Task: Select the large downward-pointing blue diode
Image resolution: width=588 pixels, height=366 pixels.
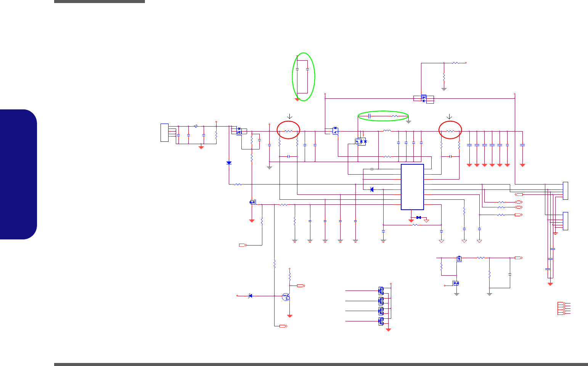Action: [x=229, y=163]
